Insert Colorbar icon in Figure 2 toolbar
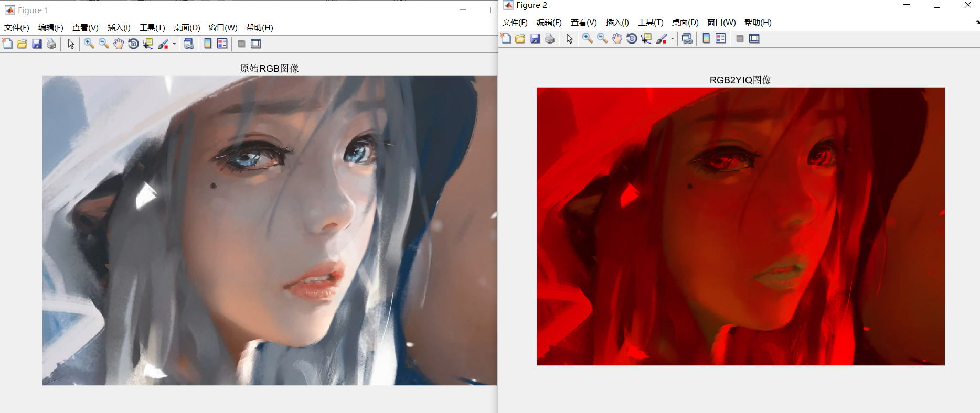Screen dimensions: 980x413 (x=706, y=38)
